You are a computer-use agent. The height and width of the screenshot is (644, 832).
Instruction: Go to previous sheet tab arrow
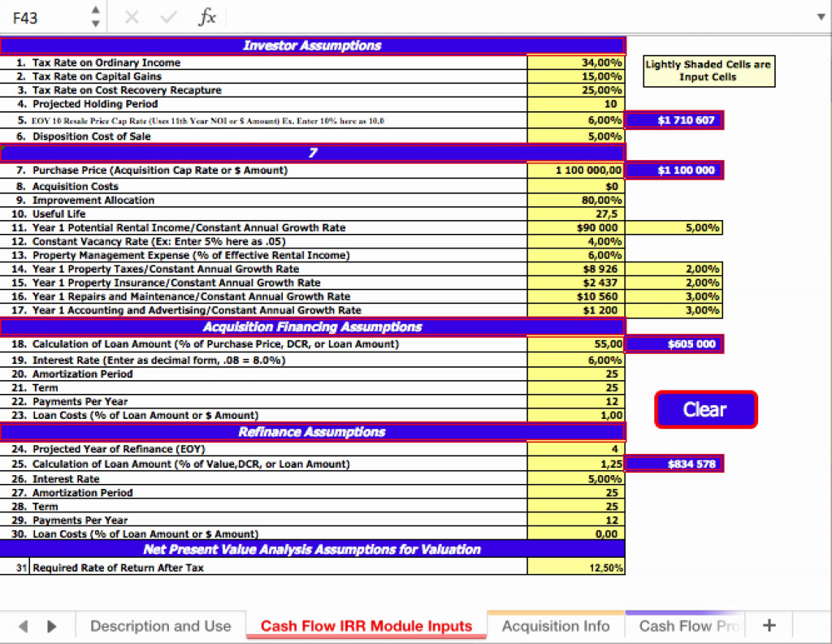coord(23,626)
